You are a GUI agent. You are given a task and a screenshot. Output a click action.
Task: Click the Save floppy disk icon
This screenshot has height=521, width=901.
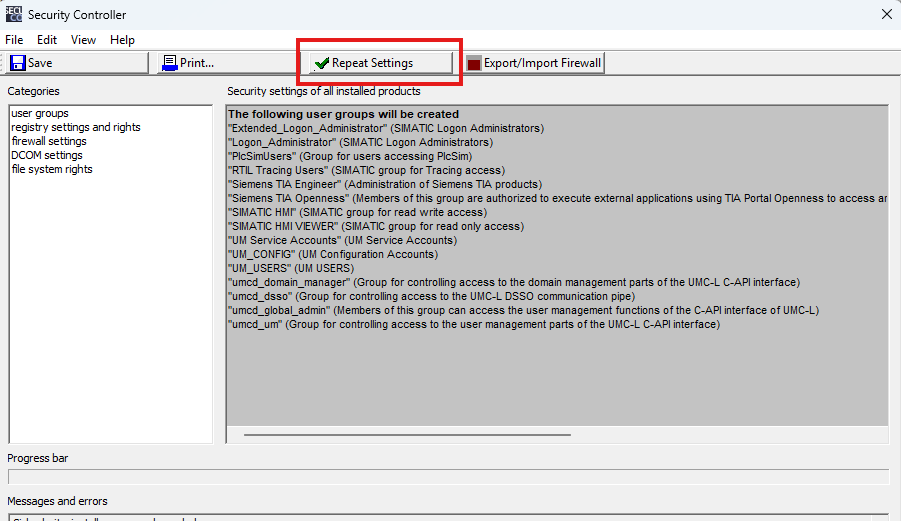[18, 63]
